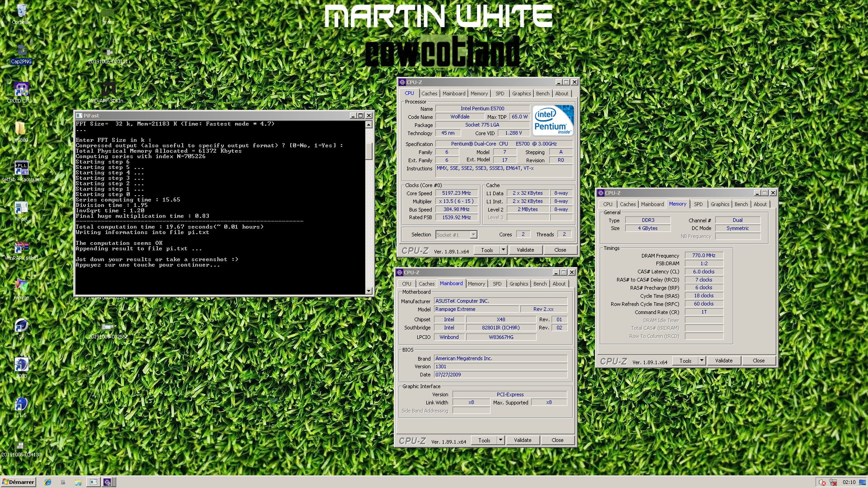The width and height of the screenshot is (868, 488).
Task: Open the desktop icon labeled 2003
Action: coord(21,368)
